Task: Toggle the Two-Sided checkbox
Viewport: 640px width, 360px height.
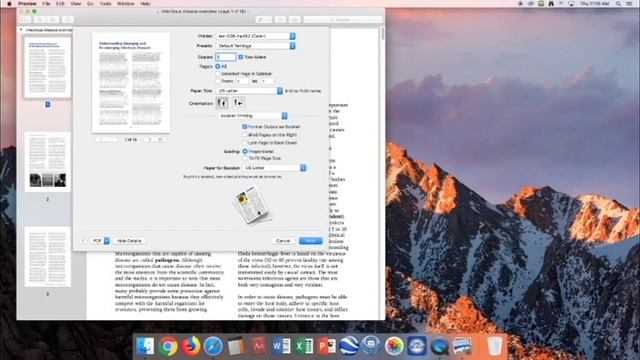Action: click(x=241, y=57)
